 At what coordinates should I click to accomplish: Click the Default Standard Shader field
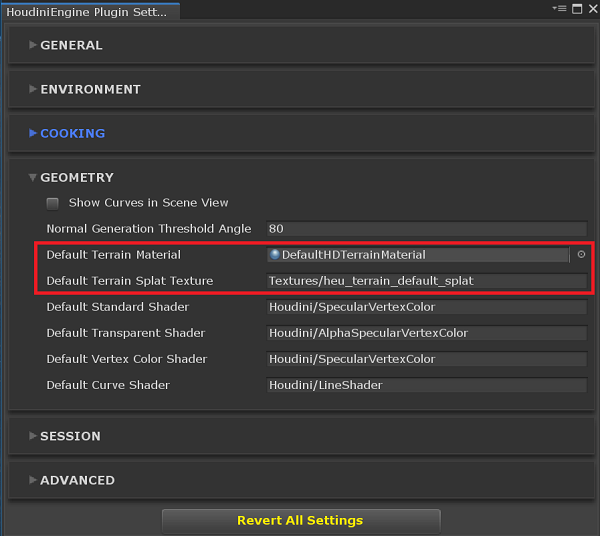pos(426,307)
